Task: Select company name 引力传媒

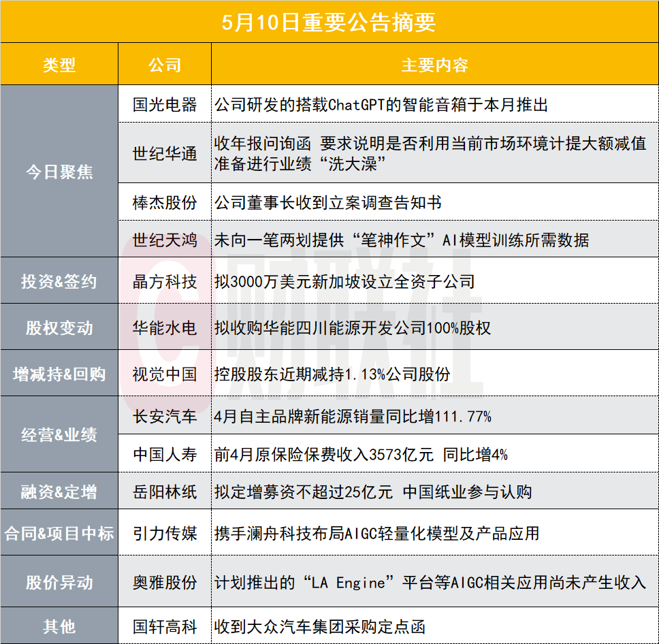Action: [165, 533]
